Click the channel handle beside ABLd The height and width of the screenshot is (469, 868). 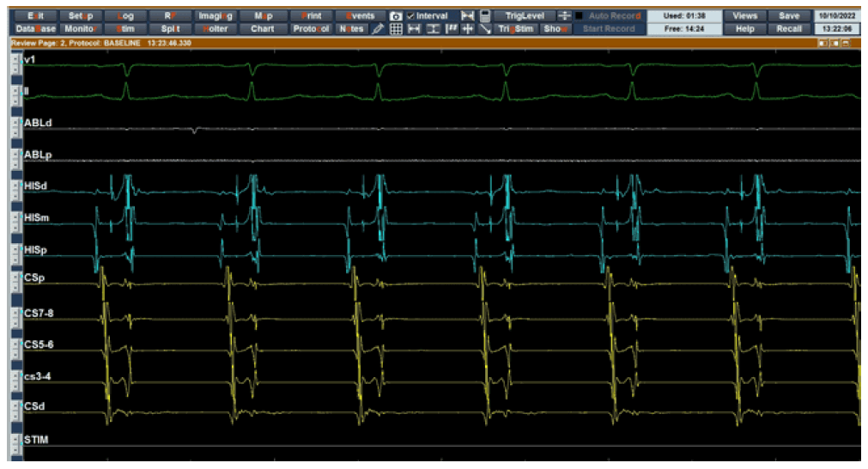tap(15, 127)
